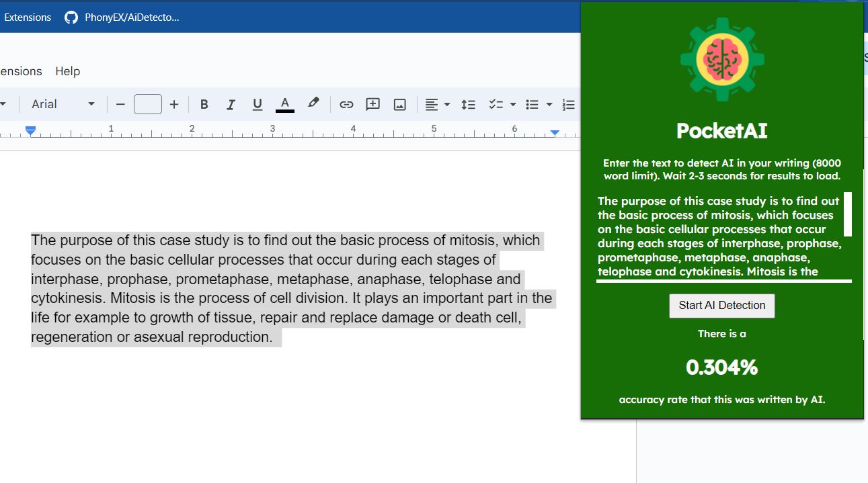This screenshot has width=868, height=483.
Task: Click the PocketAI text area scrollbar thumb
Action: pos(848,214)
